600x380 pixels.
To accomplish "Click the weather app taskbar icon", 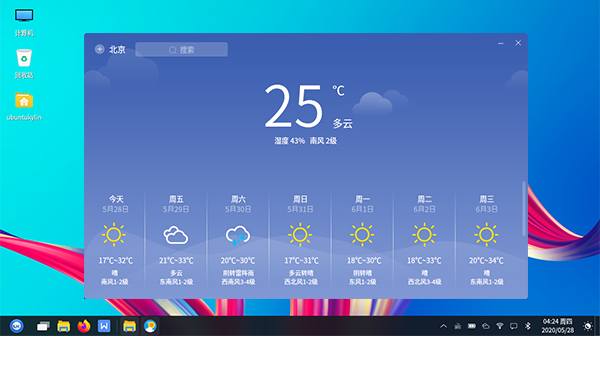I will point(150,326).
